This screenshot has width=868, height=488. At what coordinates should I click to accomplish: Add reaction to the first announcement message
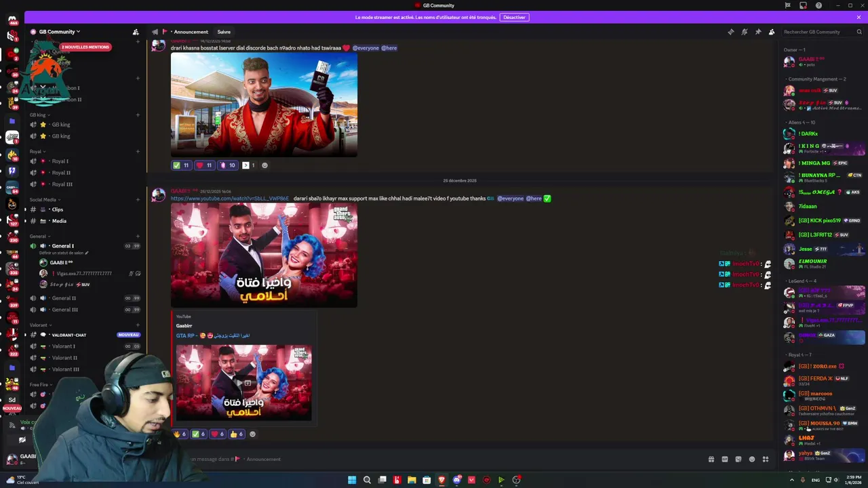[264, 165]
